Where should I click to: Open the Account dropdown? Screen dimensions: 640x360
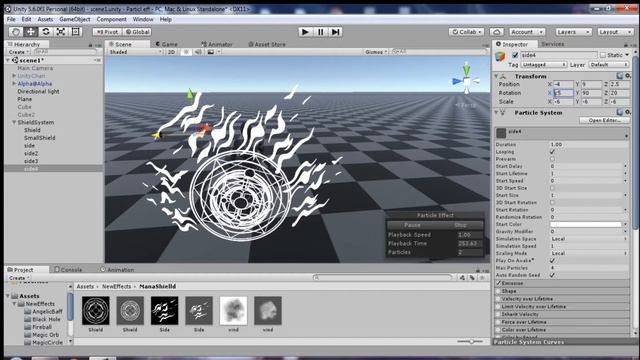click(x=527, y=32)
